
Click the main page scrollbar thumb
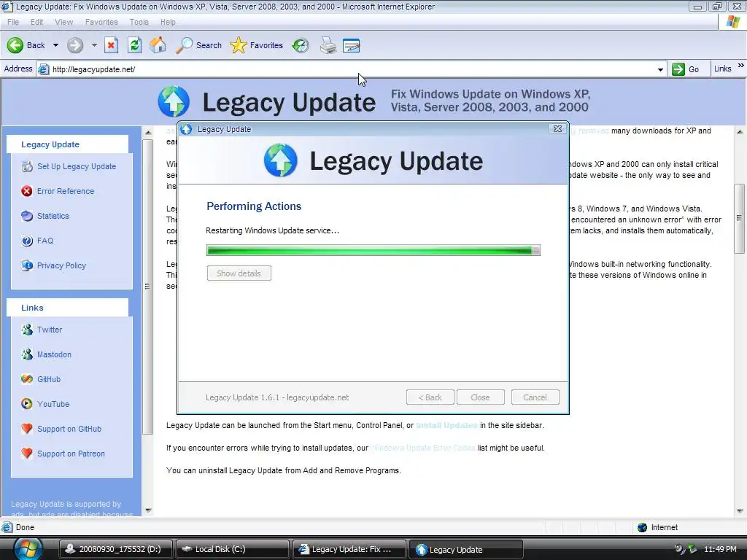740,219
